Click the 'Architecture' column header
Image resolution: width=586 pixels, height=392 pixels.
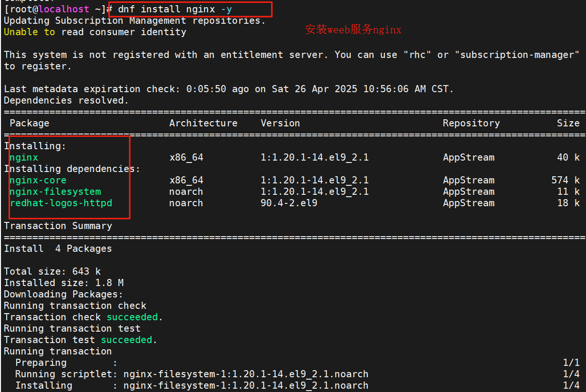pos(203,123)
